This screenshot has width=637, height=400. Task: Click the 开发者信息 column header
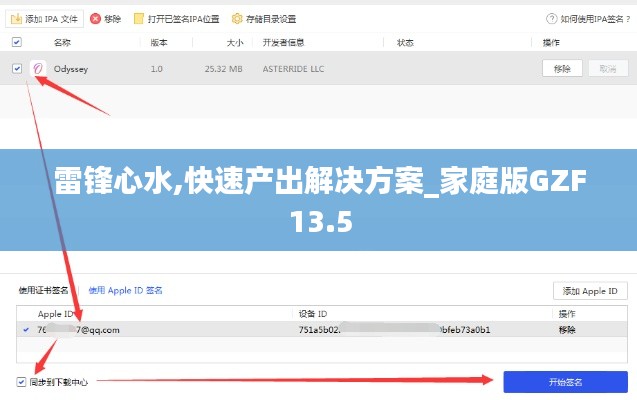click(284, 42)
